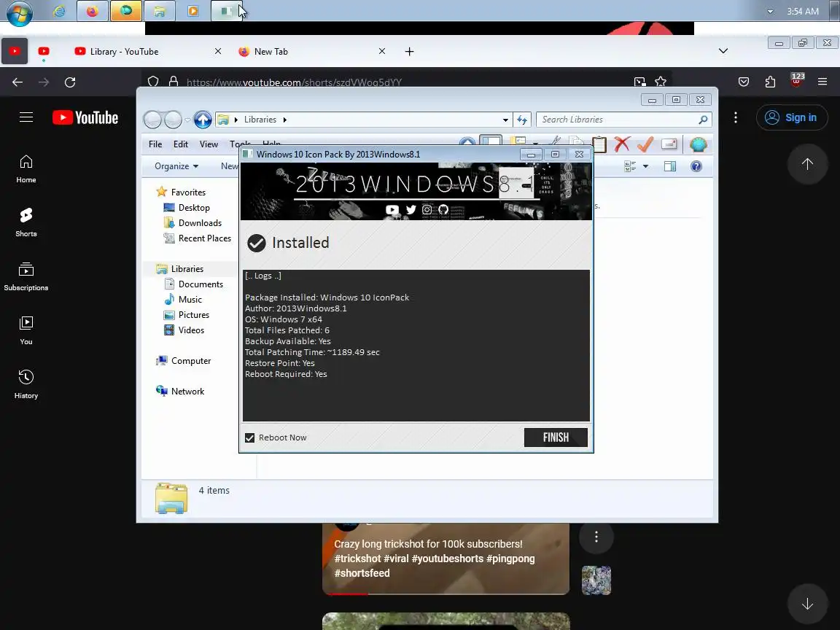The height and width of the screenshot is (630, 840).
Task: Open Firefox extensions puzzle icon
Action: (x=770, y=82)
